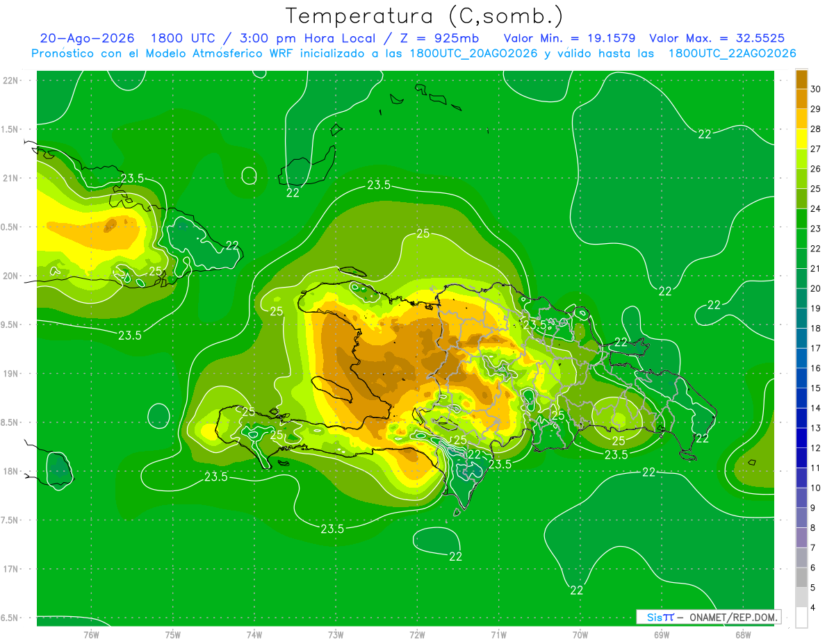The image size is (834, 644).
Task: Click the "69W" longitude axis label
Action: (662, 634)
